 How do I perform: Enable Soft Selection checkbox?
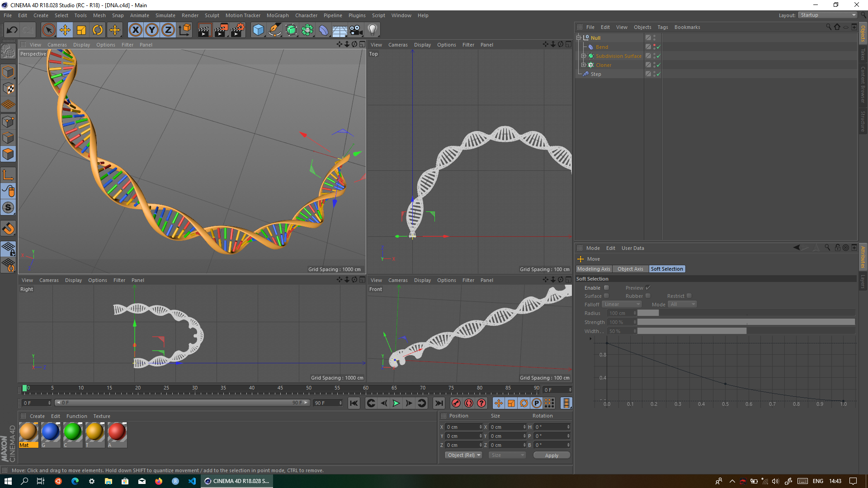[607, 288]
